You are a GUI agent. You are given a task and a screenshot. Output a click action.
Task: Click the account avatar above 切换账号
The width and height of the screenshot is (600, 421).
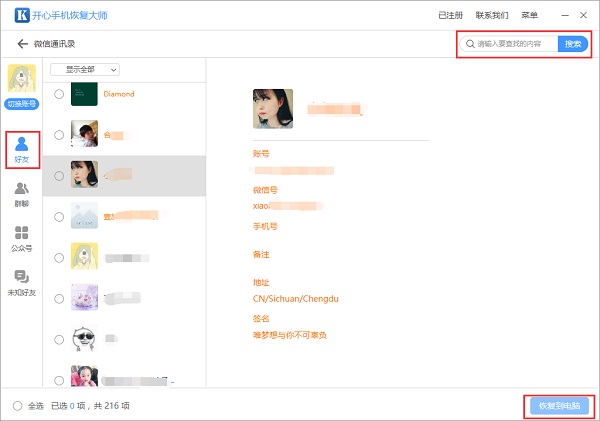click(x=22, y=78)
